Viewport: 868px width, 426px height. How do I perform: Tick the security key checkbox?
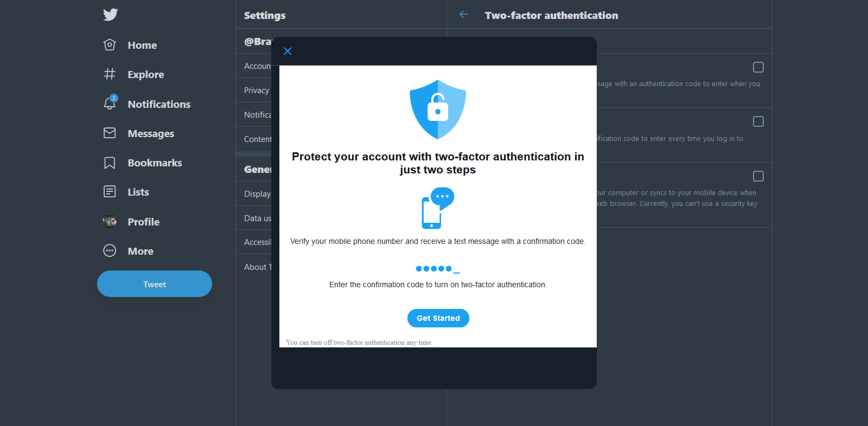758,176
